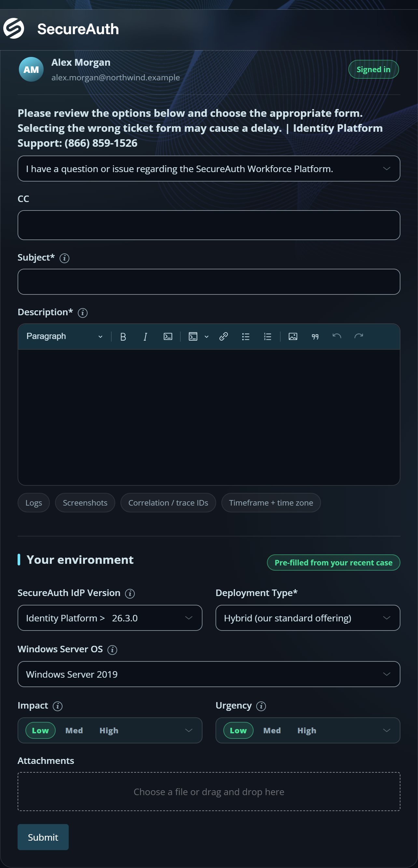
Task: Insert an image into description
Action: (x=293, y=337)
